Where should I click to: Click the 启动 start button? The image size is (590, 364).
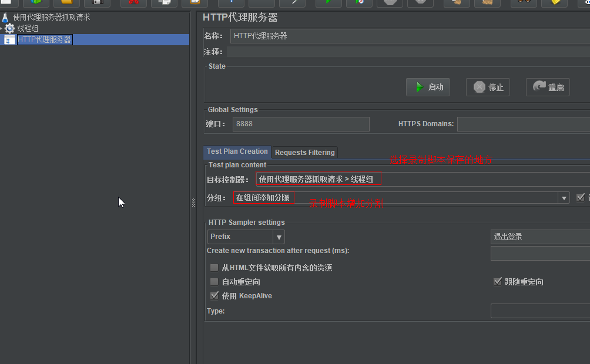tap(428, 87)
